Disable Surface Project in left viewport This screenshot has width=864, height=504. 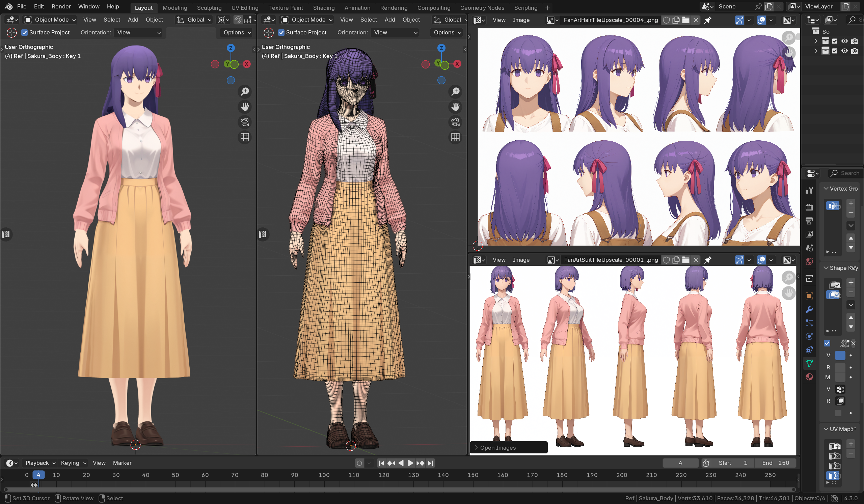[x=25, y=32]
